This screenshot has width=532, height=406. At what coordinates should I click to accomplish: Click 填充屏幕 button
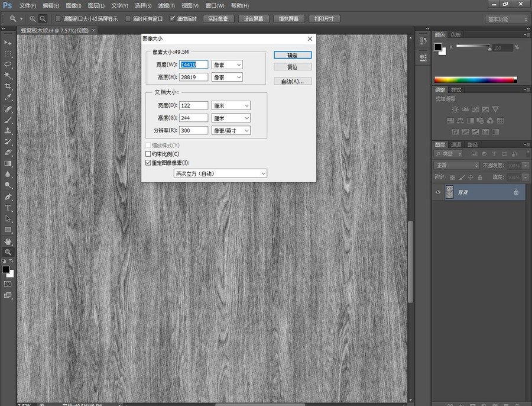click(288, 19)
